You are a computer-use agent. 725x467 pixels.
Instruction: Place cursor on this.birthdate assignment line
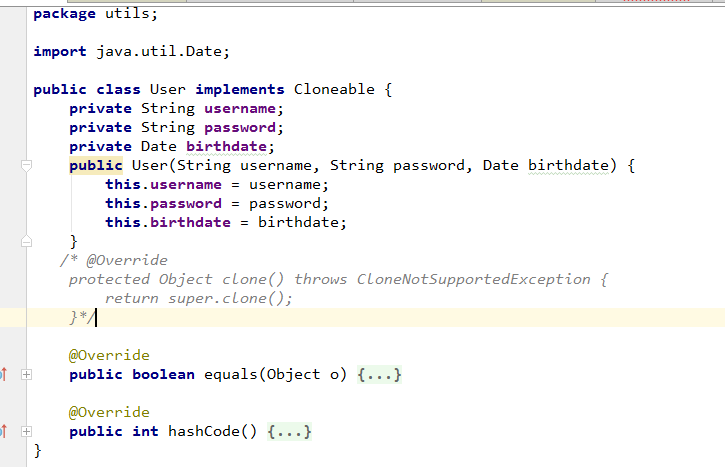point(226,222)
